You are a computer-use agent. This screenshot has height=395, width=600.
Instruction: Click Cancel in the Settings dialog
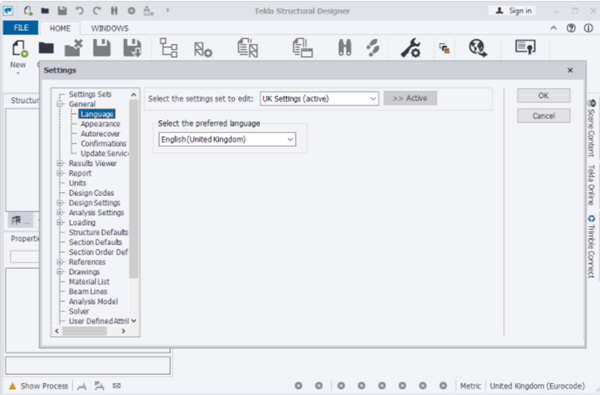(543, 116)
